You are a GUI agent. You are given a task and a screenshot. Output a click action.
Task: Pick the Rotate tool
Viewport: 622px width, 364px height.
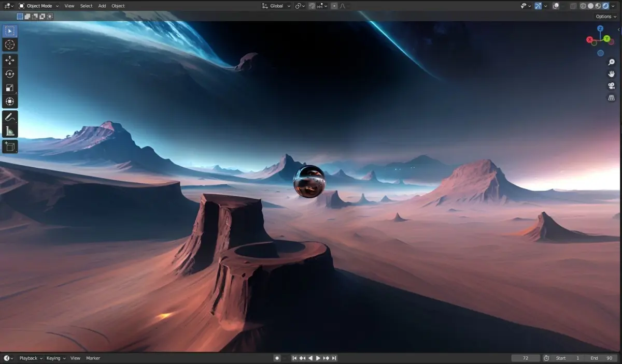10,74
